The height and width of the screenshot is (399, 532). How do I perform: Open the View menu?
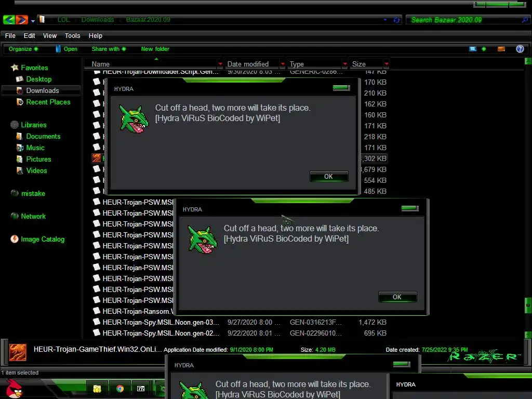49,36
